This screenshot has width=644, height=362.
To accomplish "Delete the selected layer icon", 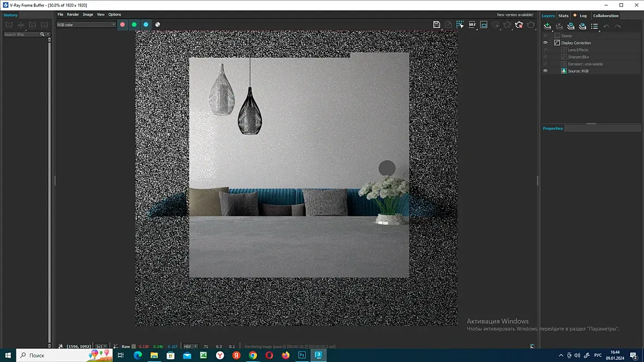I will click(x=559, y=26).
